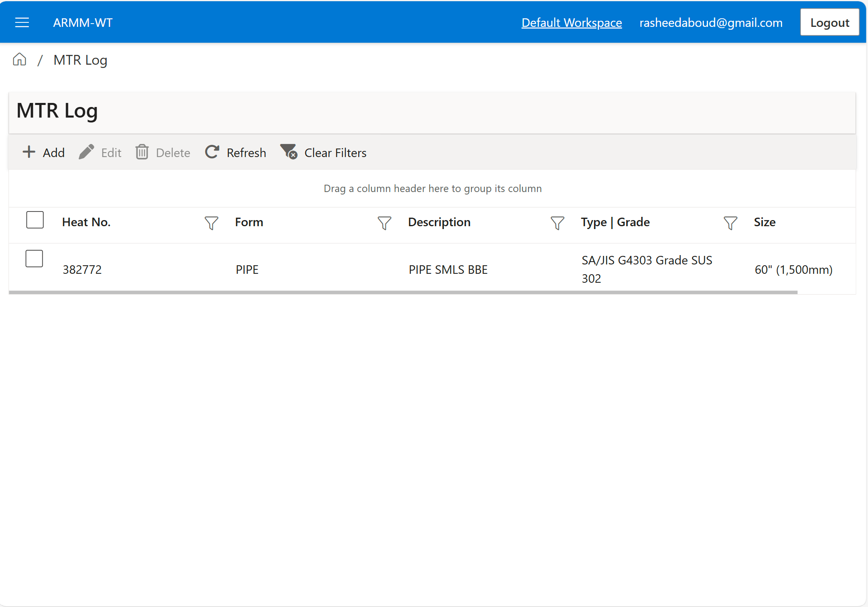Click the rasheedaboud@gmail.com account text
This screenshot has width=868, height=607.
(x=711, y=22)
